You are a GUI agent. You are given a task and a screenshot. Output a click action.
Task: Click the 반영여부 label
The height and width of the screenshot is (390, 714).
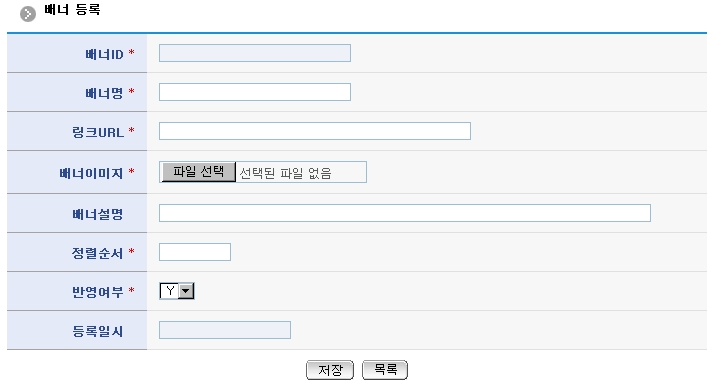(x=97, y=292)
